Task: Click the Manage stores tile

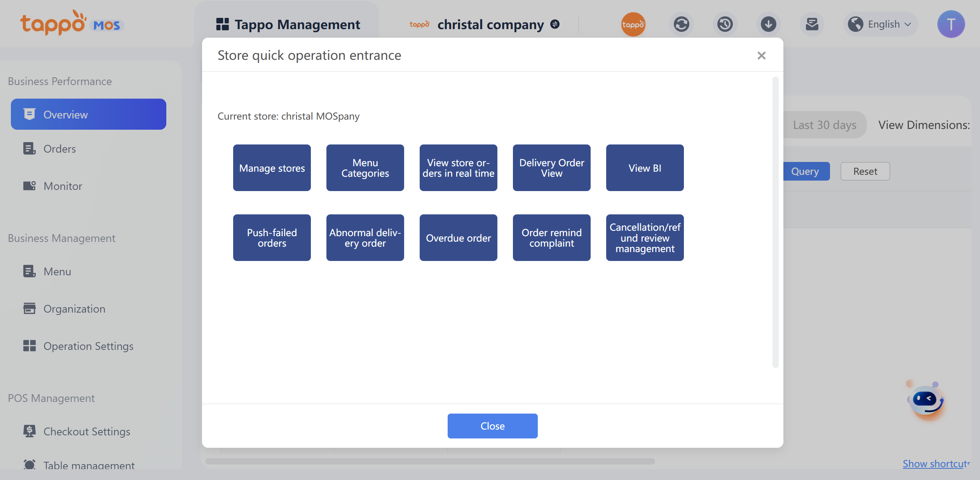Action: 272,168
